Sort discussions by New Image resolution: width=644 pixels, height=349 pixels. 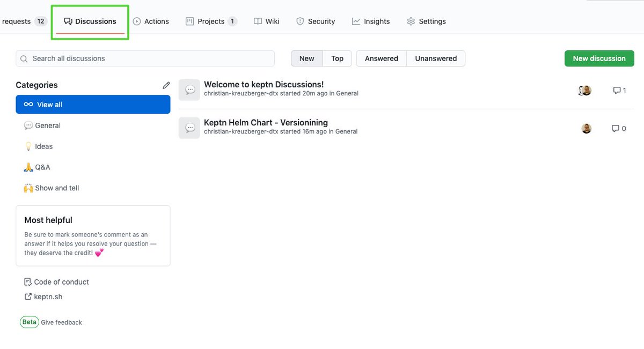click(x=307, y=58)
